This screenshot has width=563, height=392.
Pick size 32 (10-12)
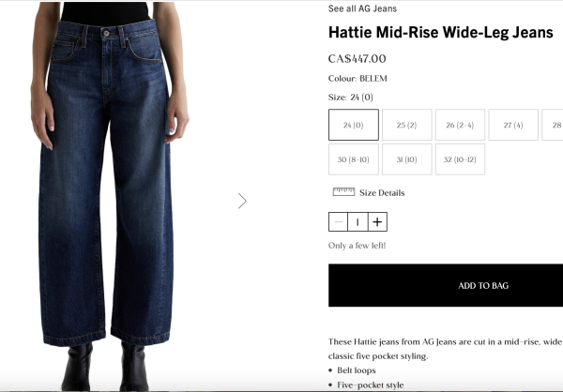pyautogui.click(x=460, y=159)
